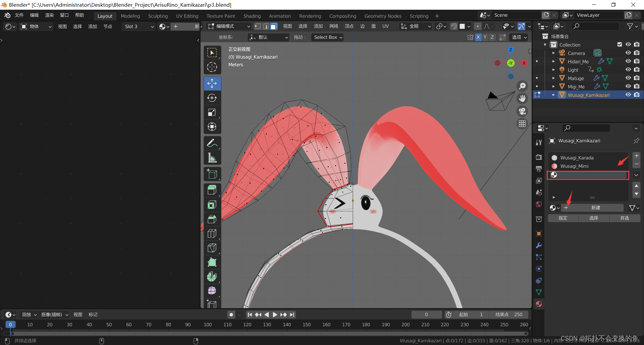Open the edit mode dropdown

tap(229, 26)
